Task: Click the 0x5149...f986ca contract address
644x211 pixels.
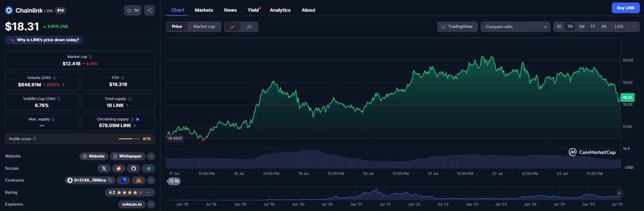Action: [90, 180]
